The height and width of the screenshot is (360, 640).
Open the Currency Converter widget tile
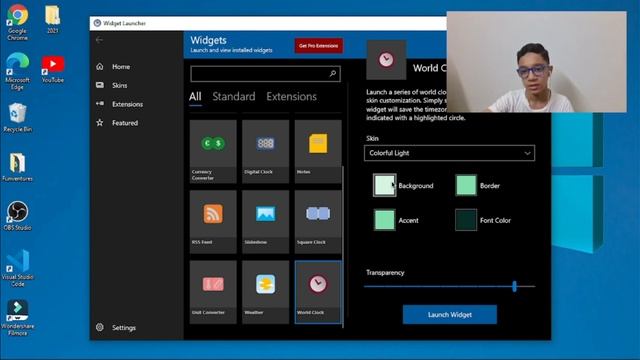point(213,151)
